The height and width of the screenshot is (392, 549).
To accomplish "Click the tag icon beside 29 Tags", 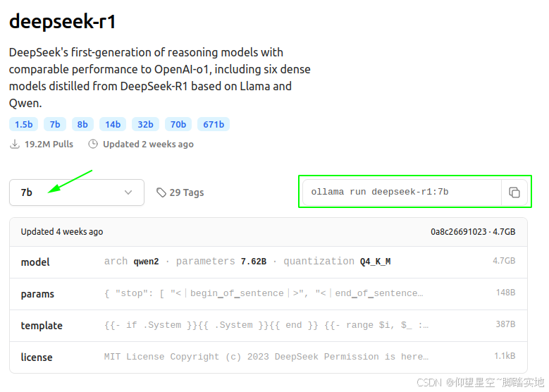I will click(x=161, y=192).
